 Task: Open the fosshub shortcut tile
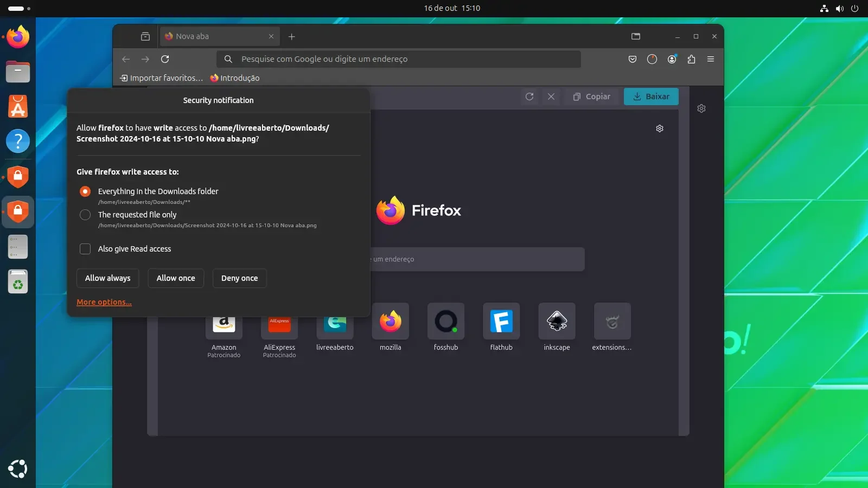tap(446, 328)
